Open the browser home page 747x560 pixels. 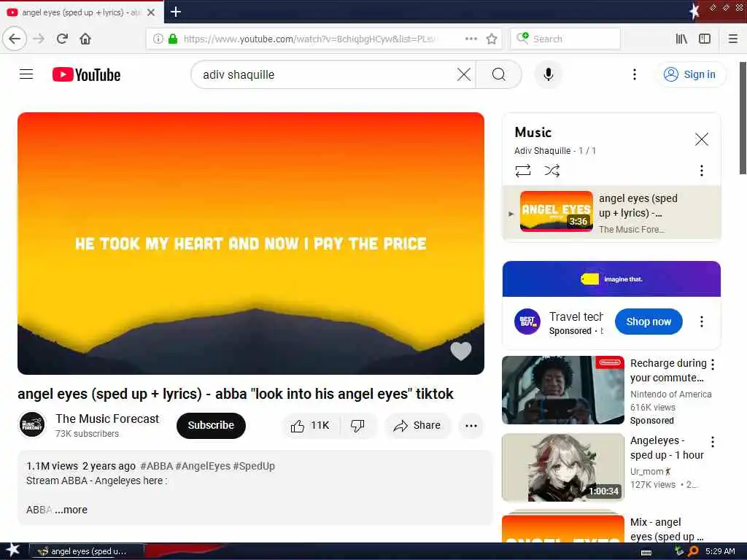[85, 39]
